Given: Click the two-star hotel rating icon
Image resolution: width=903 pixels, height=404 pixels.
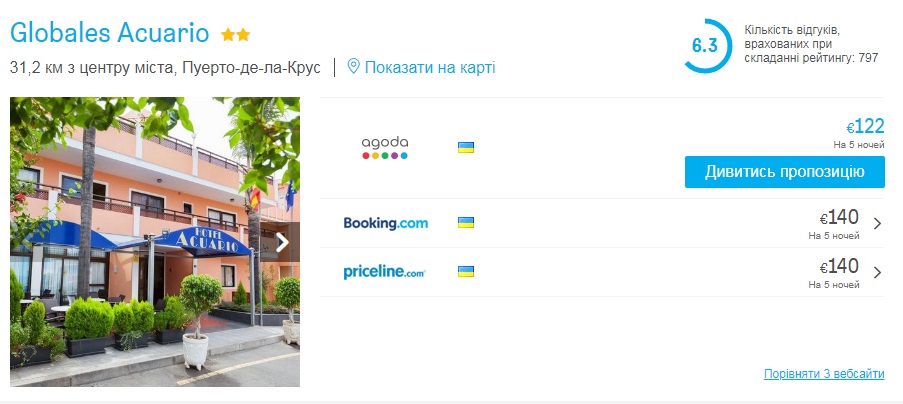Looking at the screenshot, I should click(236, 35).
